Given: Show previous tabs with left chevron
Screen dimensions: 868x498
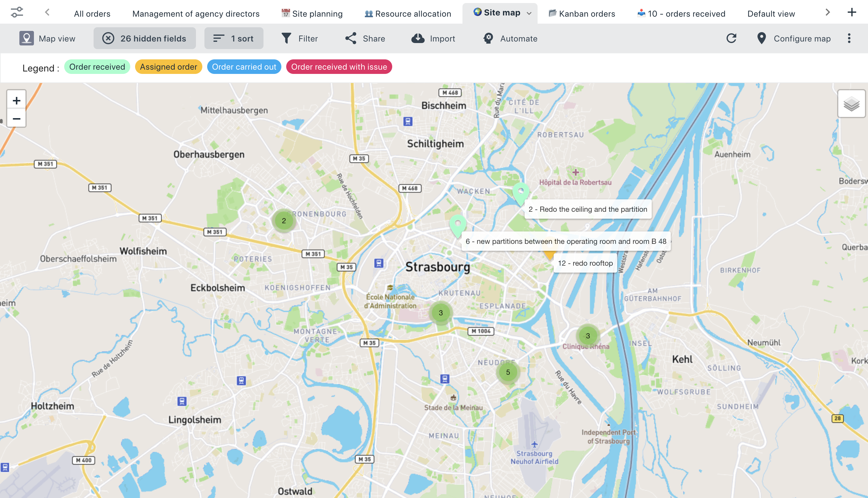Looking at the screenshot, I should pyautogui.click(x=48, y=13).
